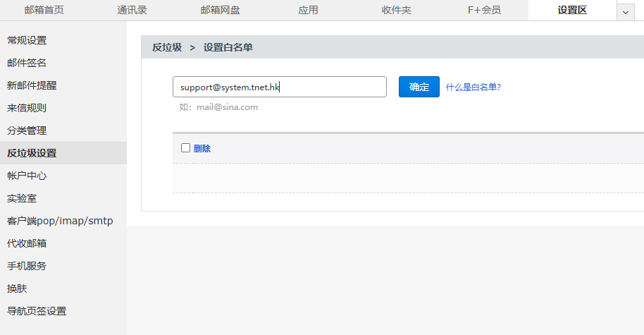Screen dimensions: 644x335
Task: Open the 通讯录 tab
Action: tap(132, 10)
